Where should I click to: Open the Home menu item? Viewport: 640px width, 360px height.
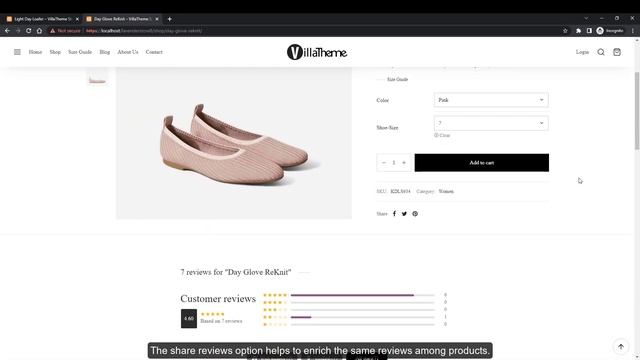point(35,52)
